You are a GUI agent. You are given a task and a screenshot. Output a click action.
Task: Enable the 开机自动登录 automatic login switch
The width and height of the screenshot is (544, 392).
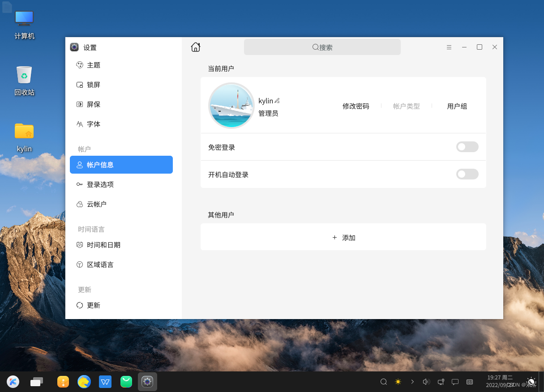click(467, 174)
